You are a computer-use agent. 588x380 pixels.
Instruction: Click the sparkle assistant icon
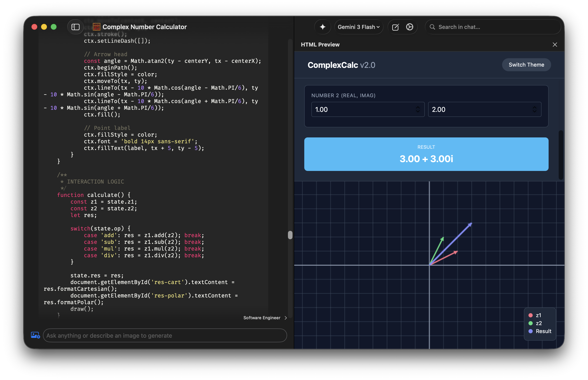[x=322, y=27]
